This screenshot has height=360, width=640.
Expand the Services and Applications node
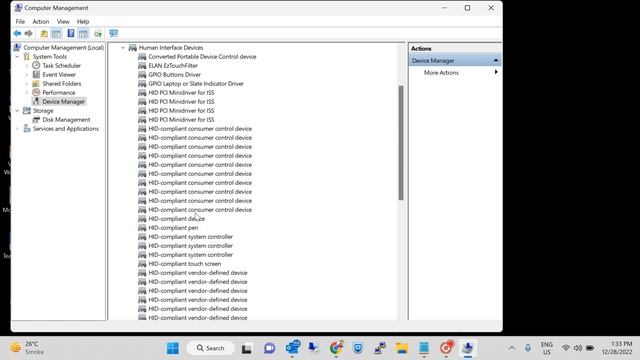tap(17, 129)
